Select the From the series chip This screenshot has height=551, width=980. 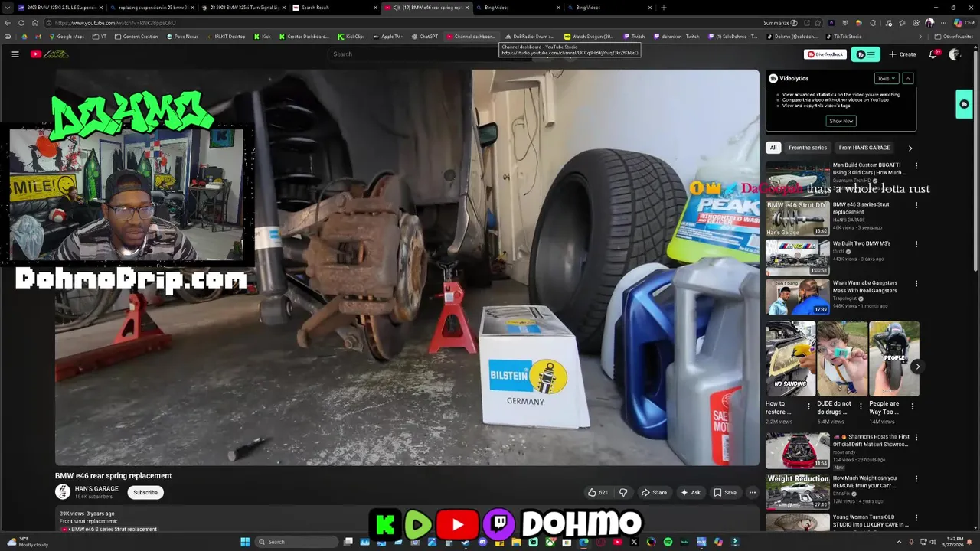[808, 148]
